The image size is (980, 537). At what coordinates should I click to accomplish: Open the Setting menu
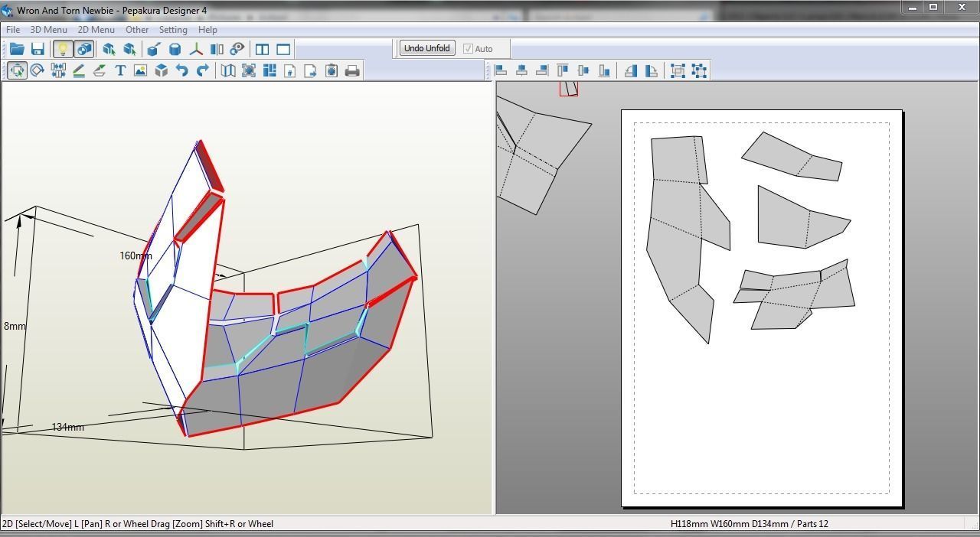click(x=173, y=30)
